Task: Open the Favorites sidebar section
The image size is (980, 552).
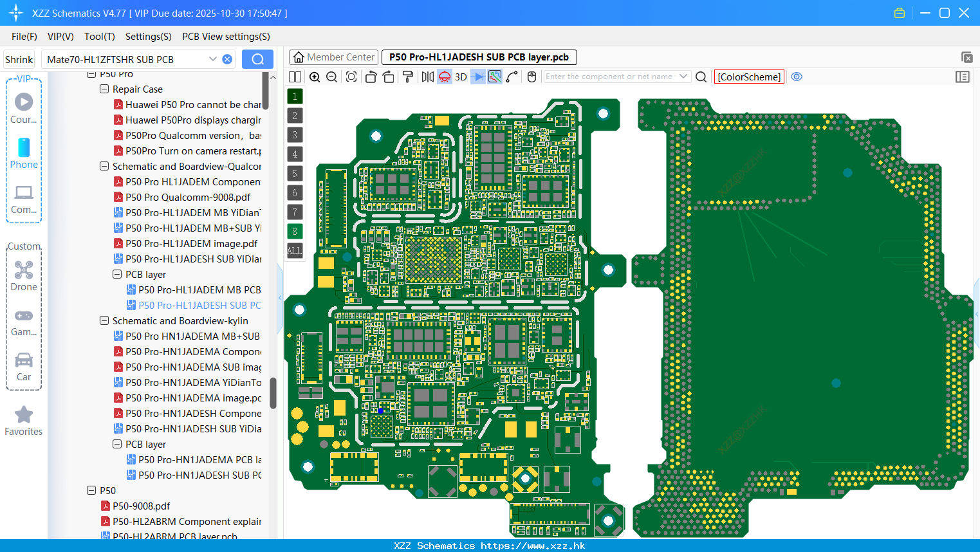Action: pos(24,420)
